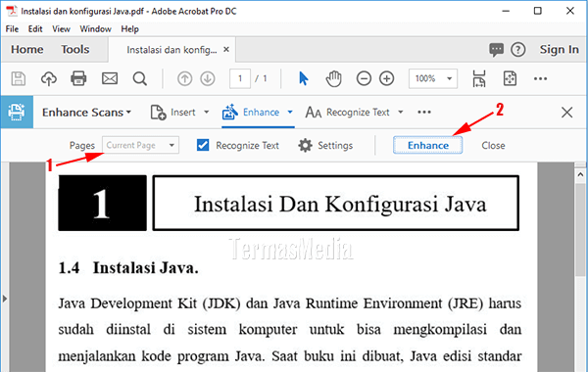This screenshot has width=588, height=372.
Task: Print the document using printer icon
Action: coord(78,78)
